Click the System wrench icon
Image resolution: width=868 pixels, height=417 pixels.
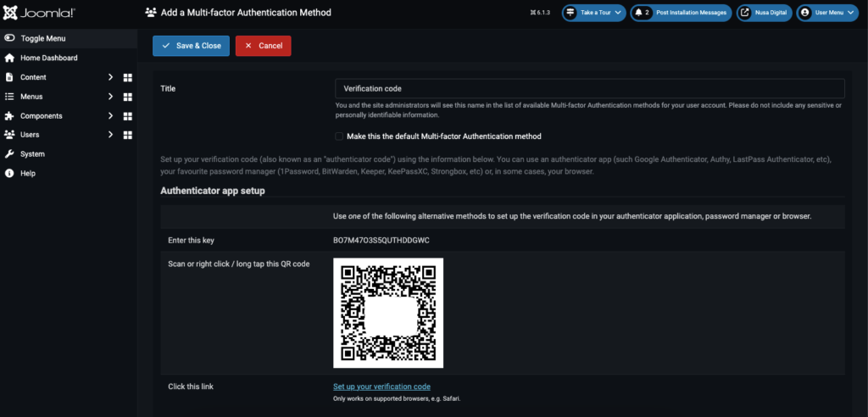pos(8,154)
